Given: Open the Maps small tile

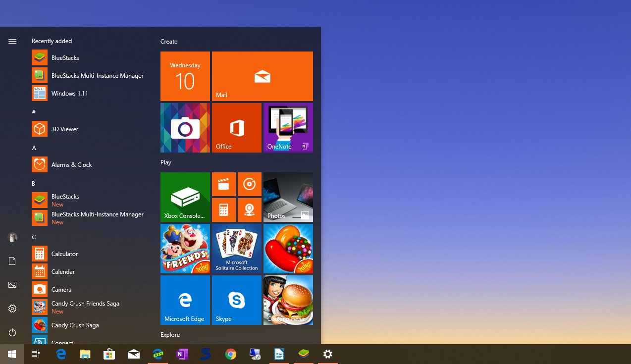Looking at the screenshot, I should [x=250, y=210].
